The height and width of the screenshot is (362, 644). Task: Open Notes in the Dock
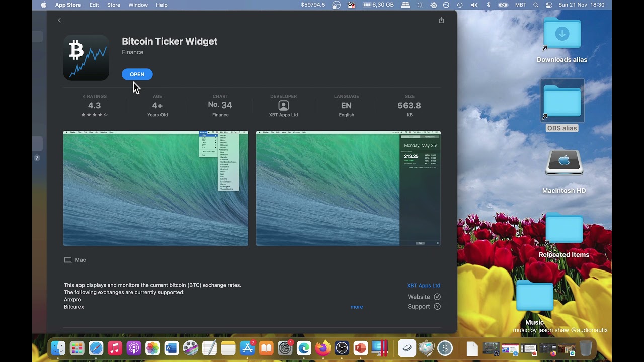228,348
